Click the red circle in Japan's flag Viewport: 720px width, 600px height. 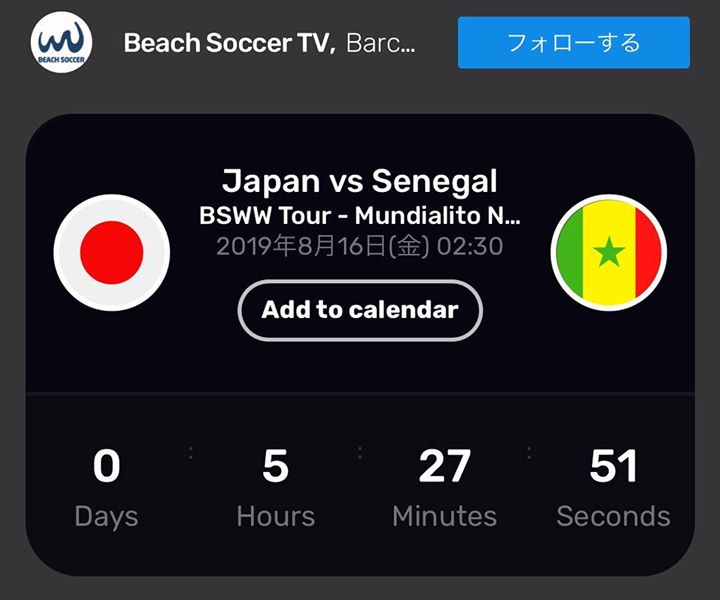click(x=112, y=252)
